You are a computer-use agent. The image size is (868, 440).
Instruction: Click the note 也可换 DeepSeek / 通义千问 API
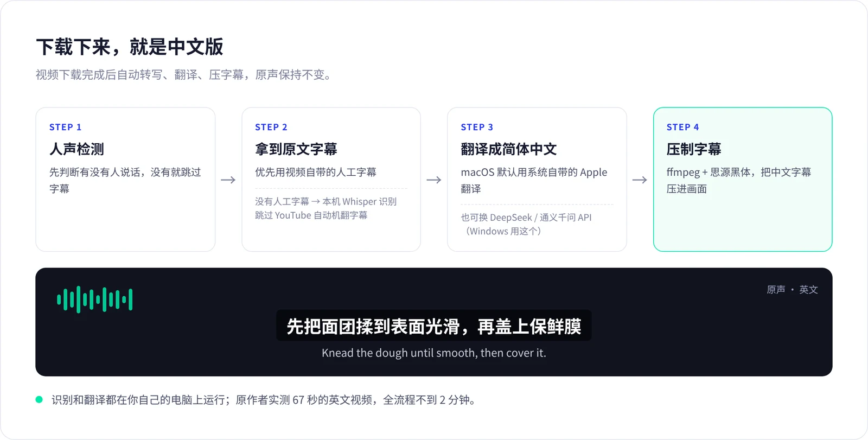click(526, 218)
